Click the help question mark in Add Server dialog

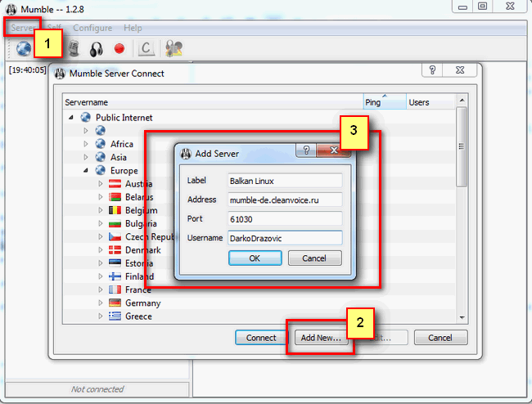[x=306, y=150]
